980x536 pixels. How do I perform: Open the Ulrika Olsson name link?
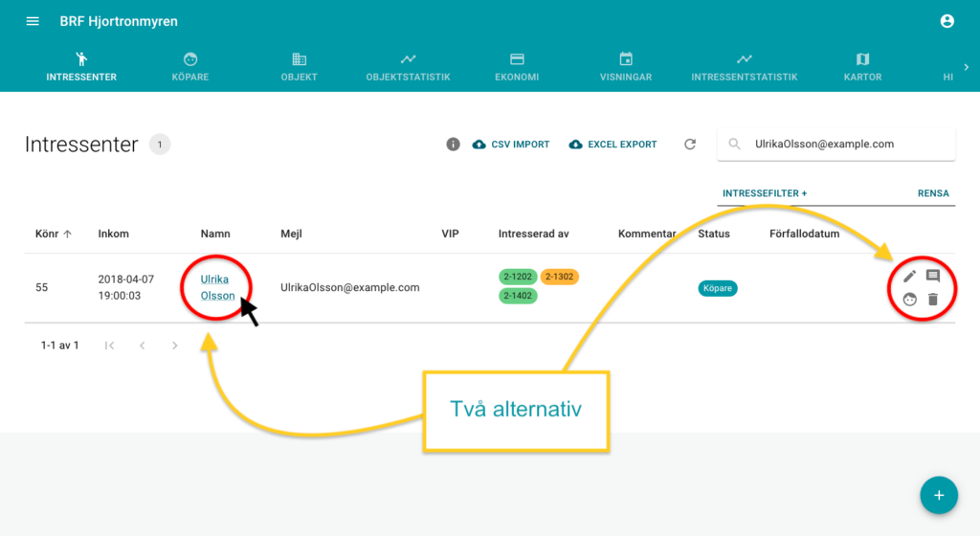[x=217, y=287]
